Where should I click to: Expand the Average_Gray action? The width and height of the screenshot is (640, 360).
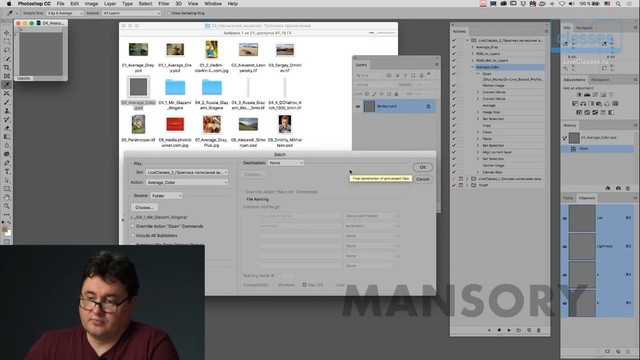click(x=473, y=47)
